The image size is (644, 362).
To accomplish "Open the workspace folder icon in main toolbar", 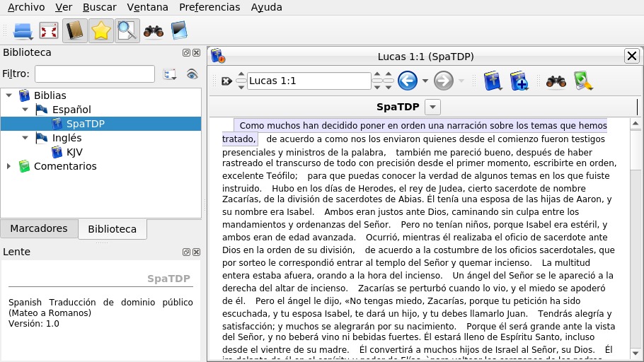I will tap(23, 30).
